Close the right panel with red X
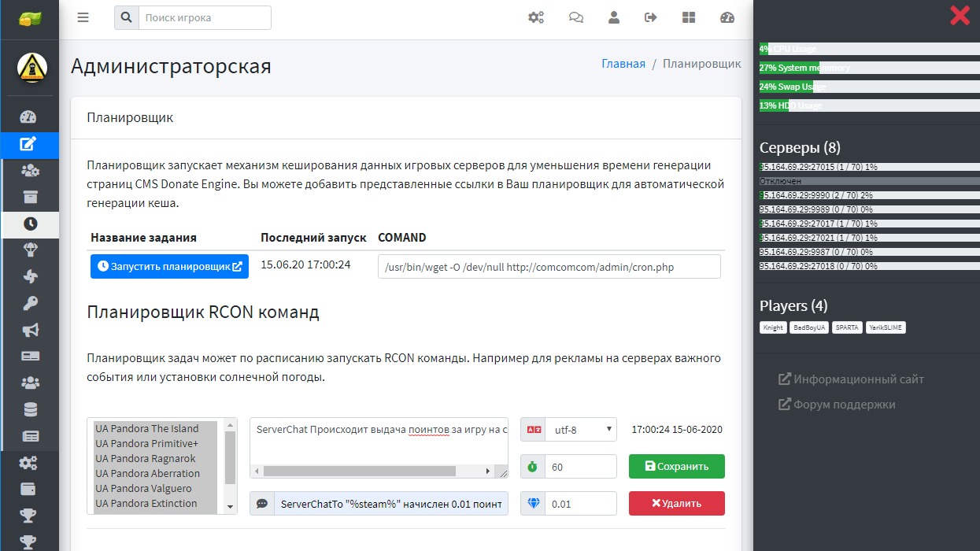980x551 pixels. tap(960, 16)
